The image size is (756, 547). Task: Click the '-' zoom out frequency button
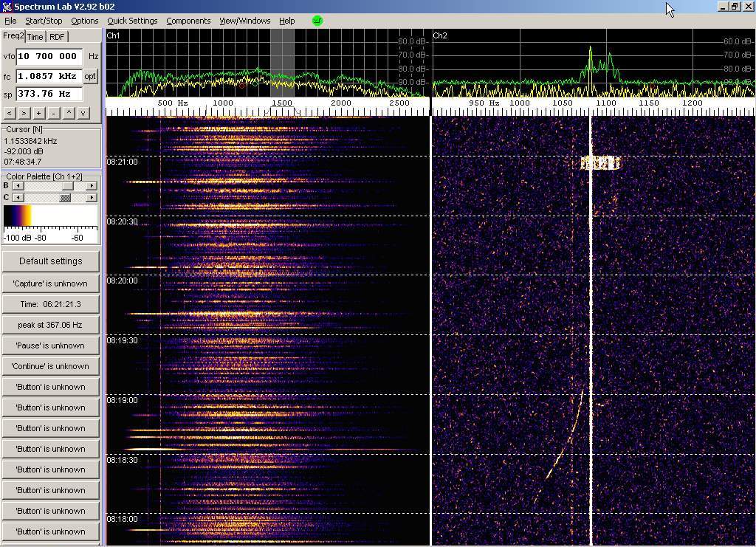53,113
